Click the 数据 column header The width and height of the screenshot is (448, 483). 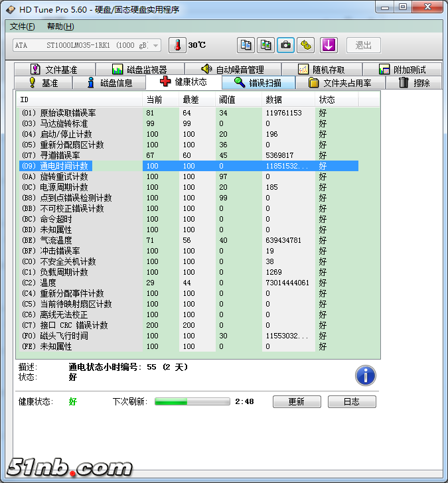tap(273, 100)
